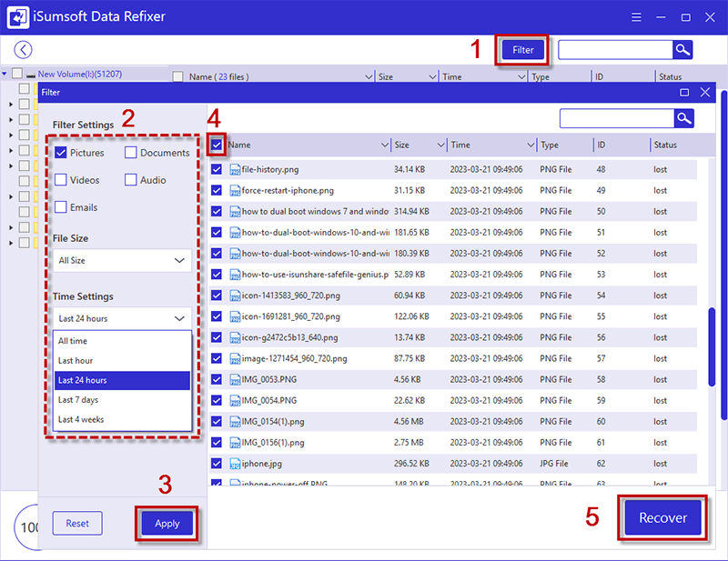Click file icon of force-restart-iphone.png
728x561 pixels.
pyautogui.click(x=235, y=190)
